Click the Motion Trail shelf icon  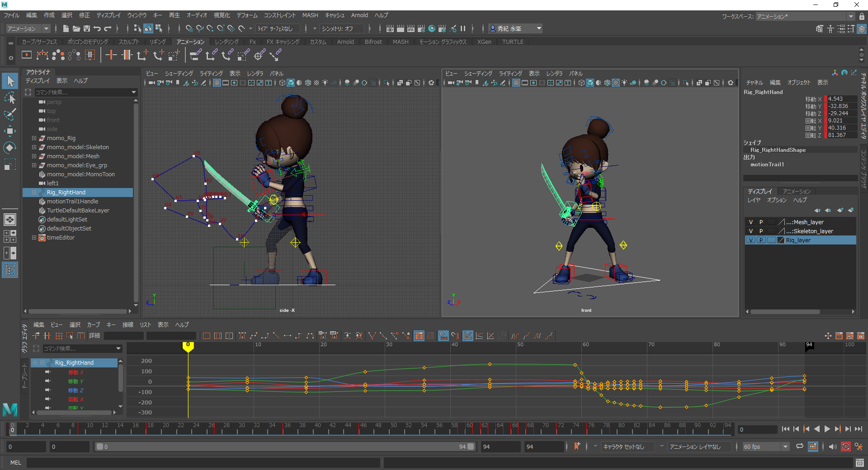42,56
